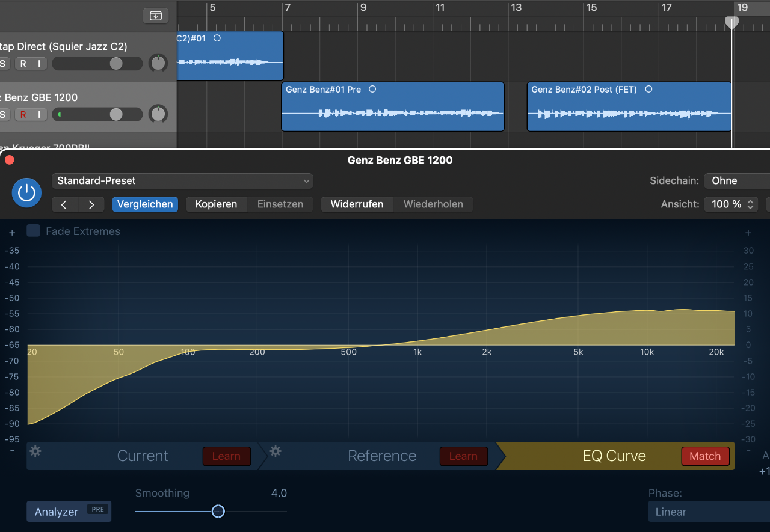Enable the Fade Extremes checkbox
Image resolution: width=770 pixels, height=532 pixels.
point(34,231)
